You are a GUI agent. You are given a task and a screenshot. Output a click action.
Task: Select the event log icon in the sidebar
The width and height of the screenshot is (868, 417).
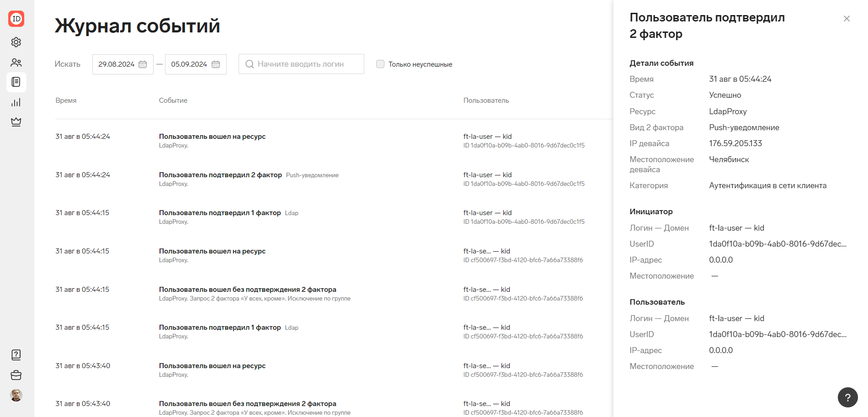tap(16, 82)
